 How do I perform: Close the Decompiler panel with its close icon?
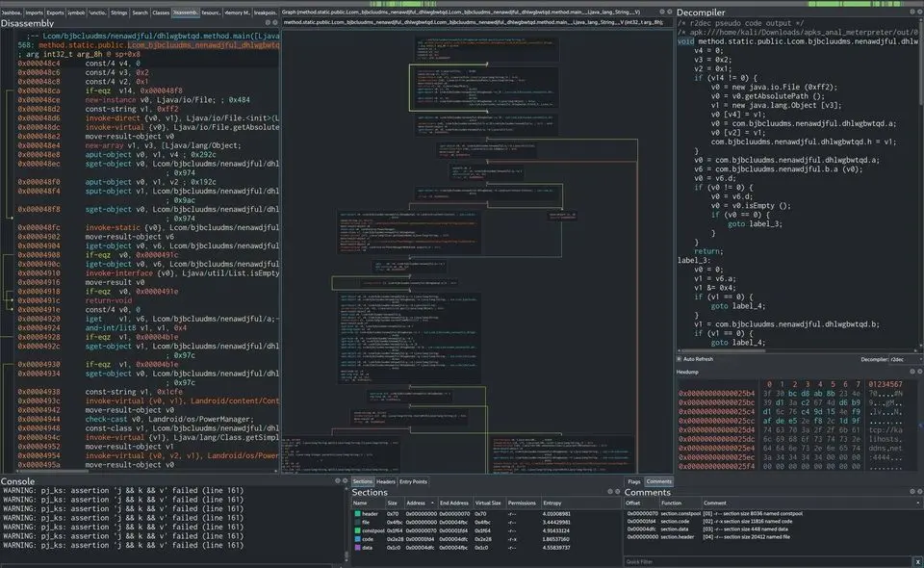pos(920,12)
